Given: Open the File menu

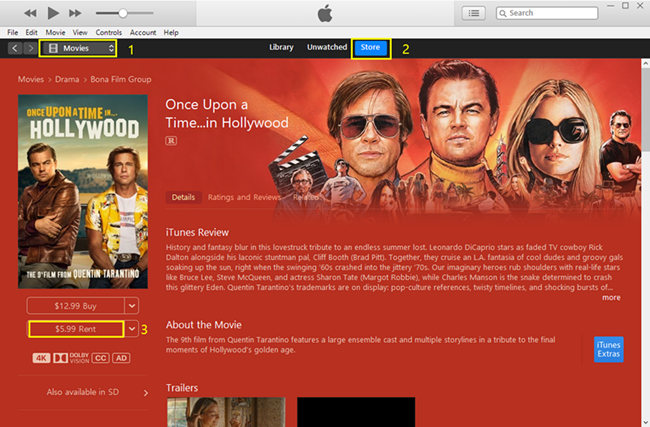Looking at the screenshot, I should pos(12,32).
